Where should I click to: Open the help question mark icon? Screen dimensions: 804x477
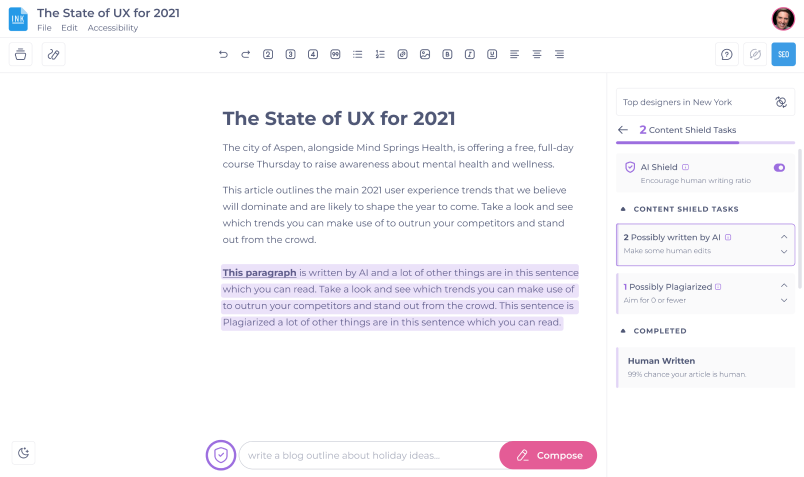pyautogui.click(x=727, y=55)
